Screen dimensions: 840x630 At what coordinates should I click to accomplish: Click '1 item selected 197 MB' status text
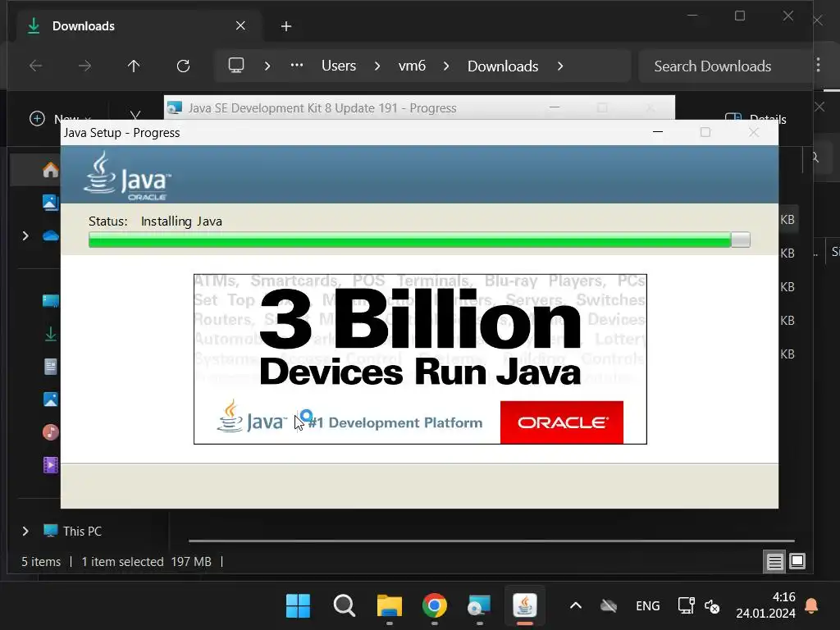click(x=146, y=561)
